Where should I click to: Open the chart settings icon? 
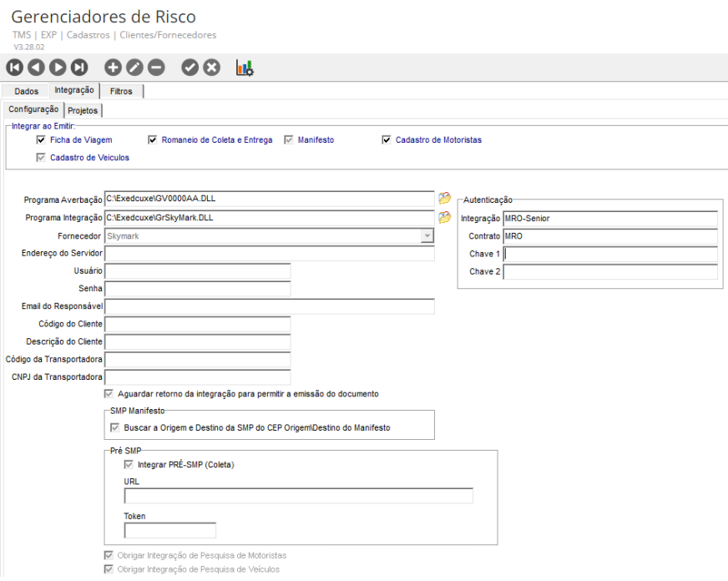245,68
